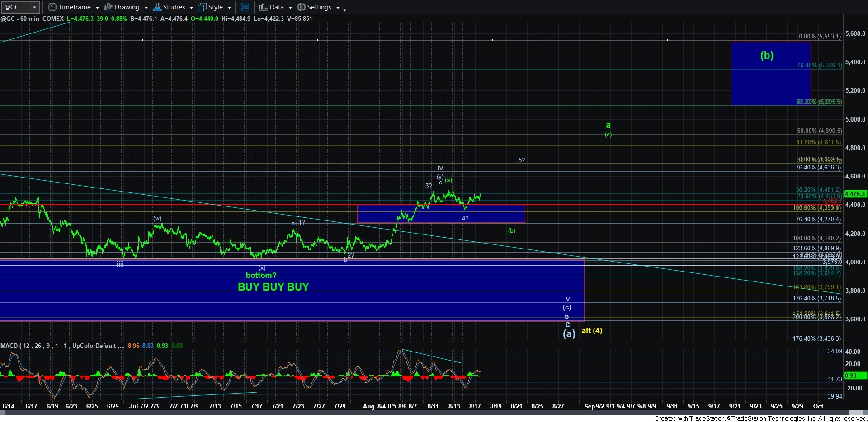The width and height of the screenshot is (868, 422).
Task: Select the 'bottom?' text annotation
Action: point(261,275)
